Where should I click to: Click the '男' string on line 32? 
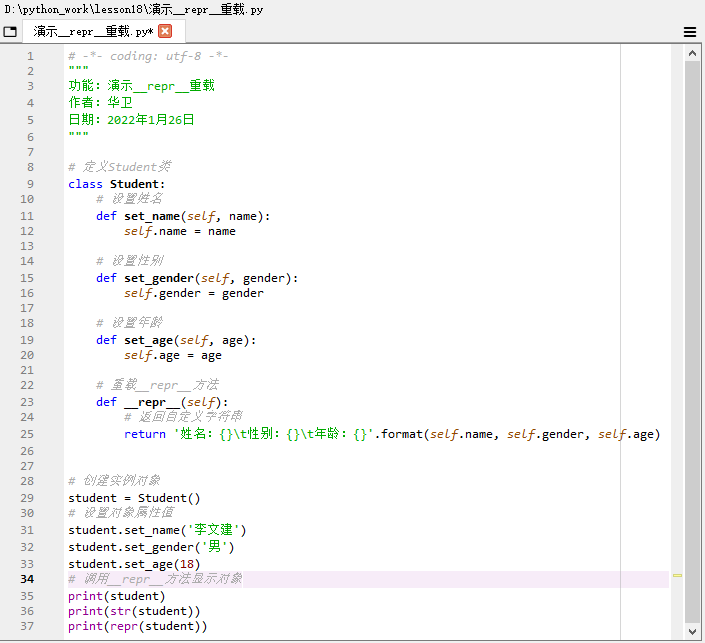[x=214, y=547]
